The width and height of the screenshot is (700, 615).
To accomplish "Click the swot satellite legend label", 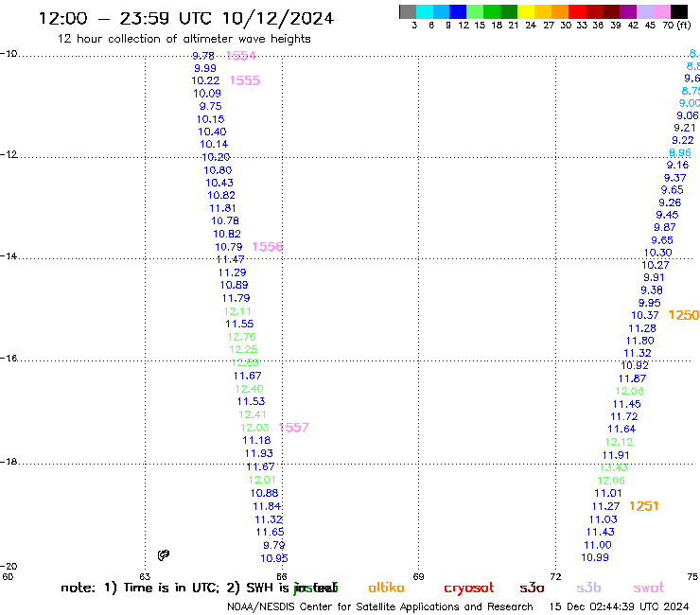I will point(649,589).
